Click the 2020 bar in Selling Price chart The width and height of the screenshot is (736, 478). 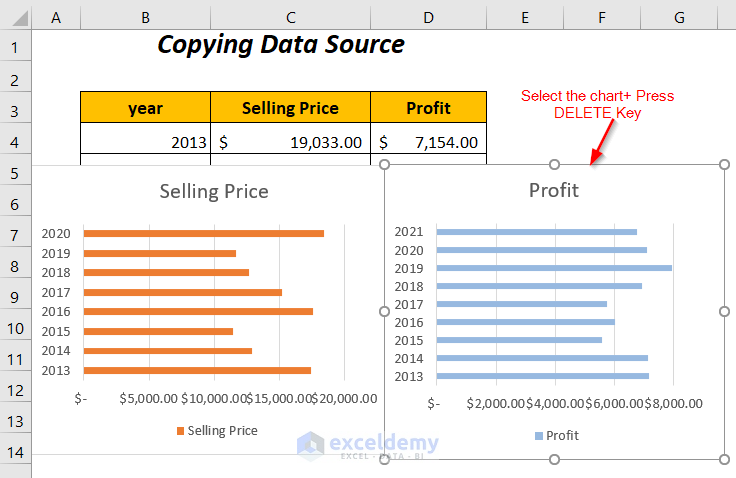point(203,234)
